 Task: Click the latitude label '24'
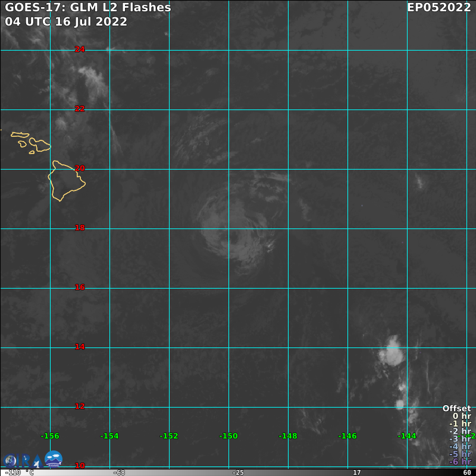(x=80, y=49)
